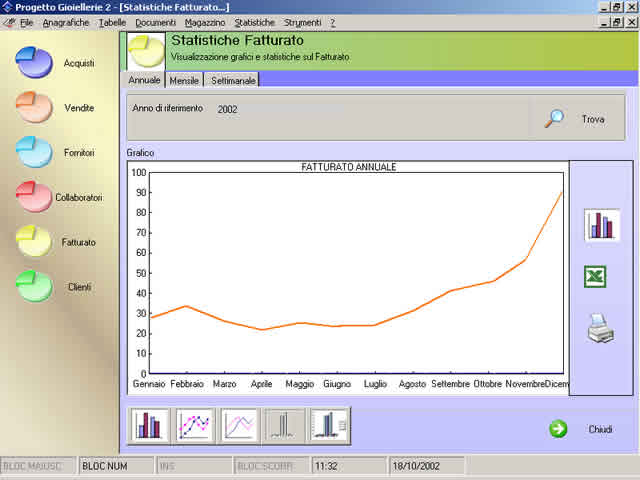Select the greyed spike chart type
The width and height of the screenshot is (640, 480).
(x=284, y=426)
